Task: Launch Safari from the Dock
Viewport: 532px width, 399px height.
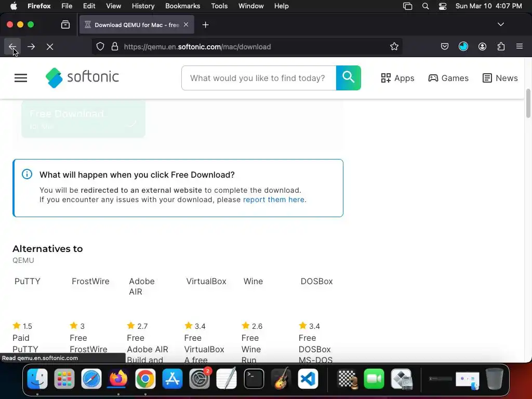Action: [x=91, y=379]
